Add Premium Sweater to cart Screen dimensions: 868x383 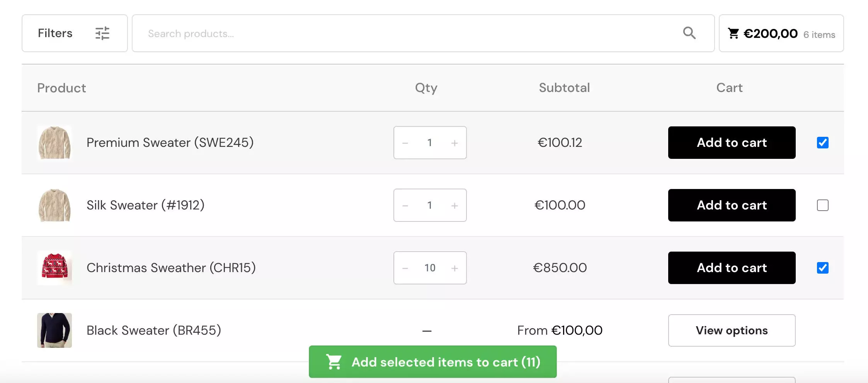732,143
